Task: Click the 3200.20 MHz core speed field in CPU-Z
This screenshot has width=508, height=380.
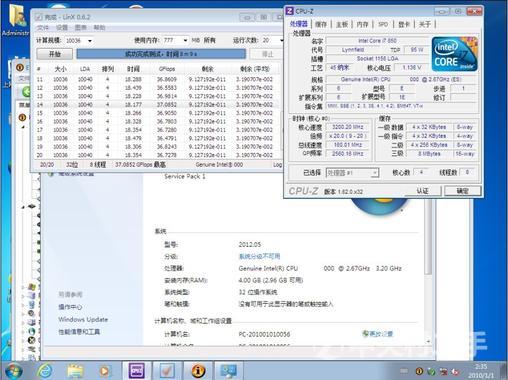Action: point(347,127)
